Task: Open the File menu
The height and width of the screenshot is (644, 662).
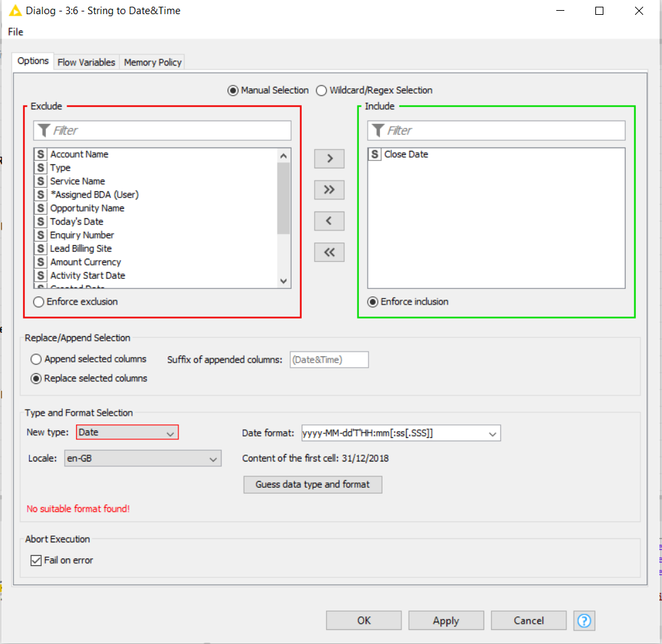Action: coord(15,32)
